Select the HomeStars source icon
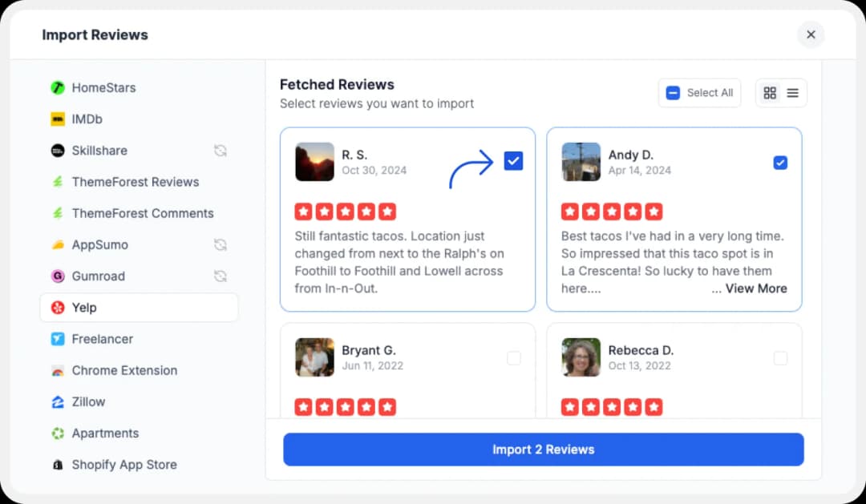The image size is (866, 504). 57,87
